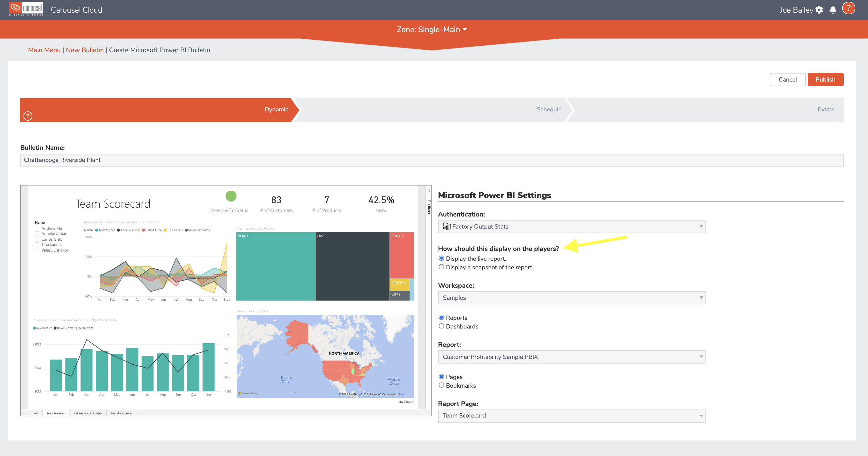The image size is (868, 456).
Task: Open the Report dropdown
Action: [572, 357]
